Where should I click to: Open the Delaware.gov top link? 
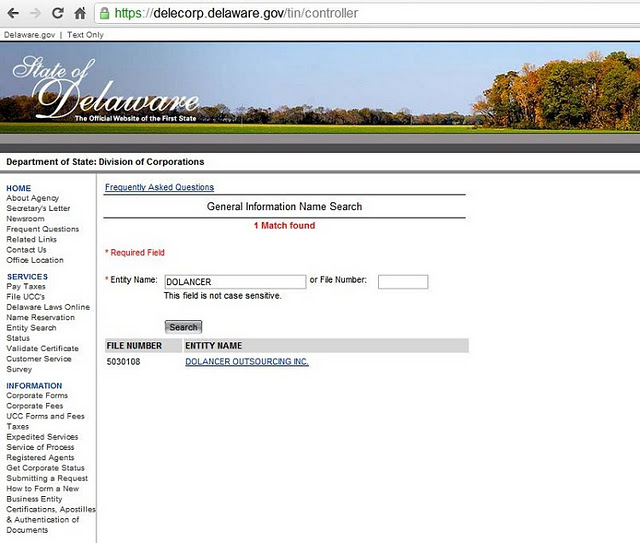tap(29, 35)
